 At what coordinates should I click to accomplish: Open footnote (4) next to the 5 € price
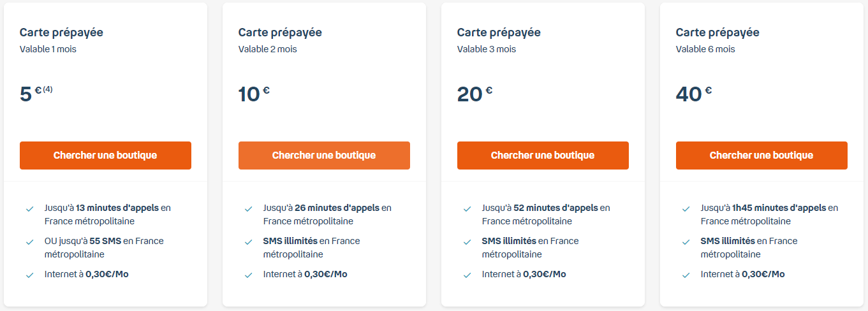[48, 89]
